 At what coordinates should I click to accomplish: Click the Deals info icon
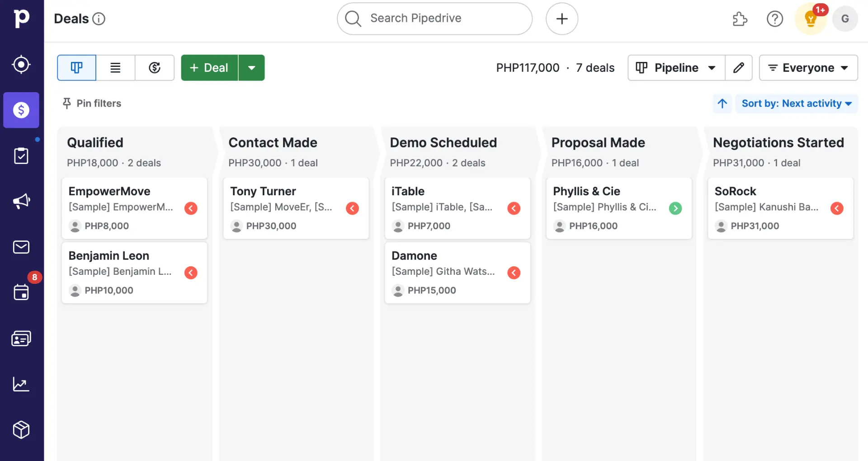pyautogui.click(x=99, y=19)
